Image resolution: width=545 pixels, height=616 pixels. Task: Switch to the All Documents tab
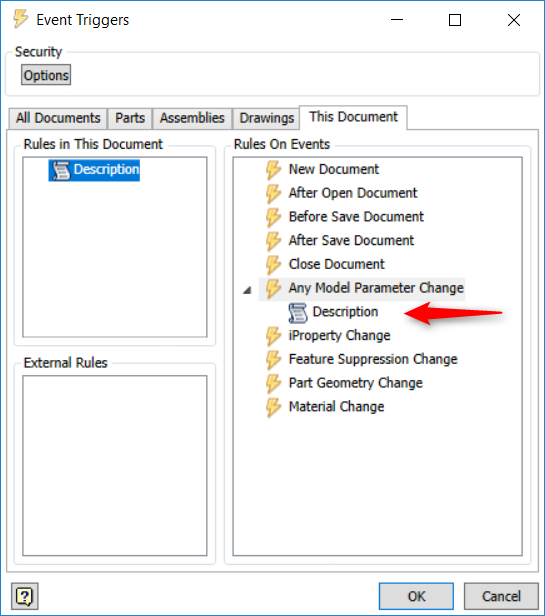(x=58, y=118)
